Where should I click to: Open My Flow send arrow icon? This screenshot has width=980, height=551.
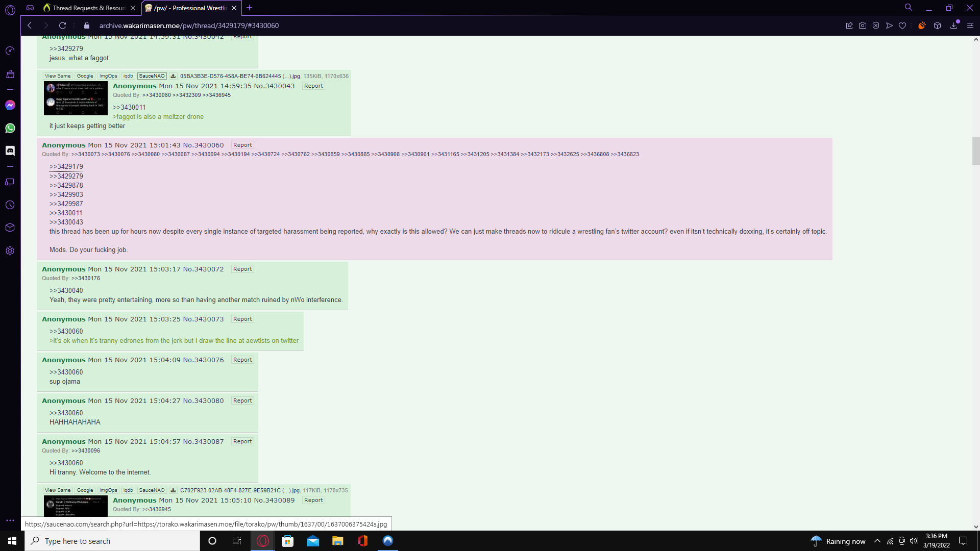click(x=889, y=26)
